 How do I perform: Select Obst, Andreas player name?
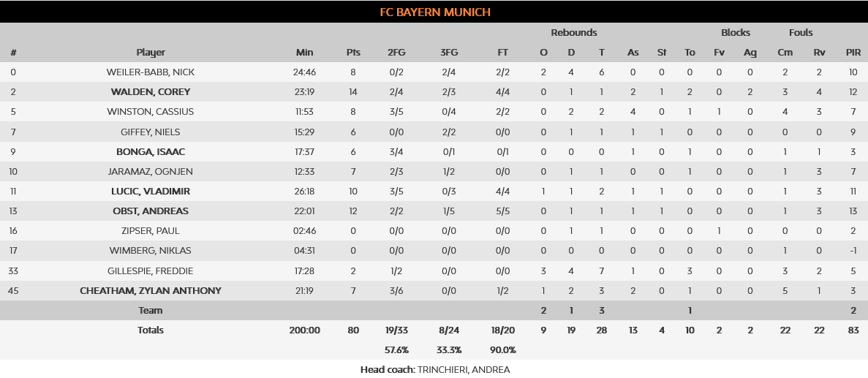tap(150, 211)
